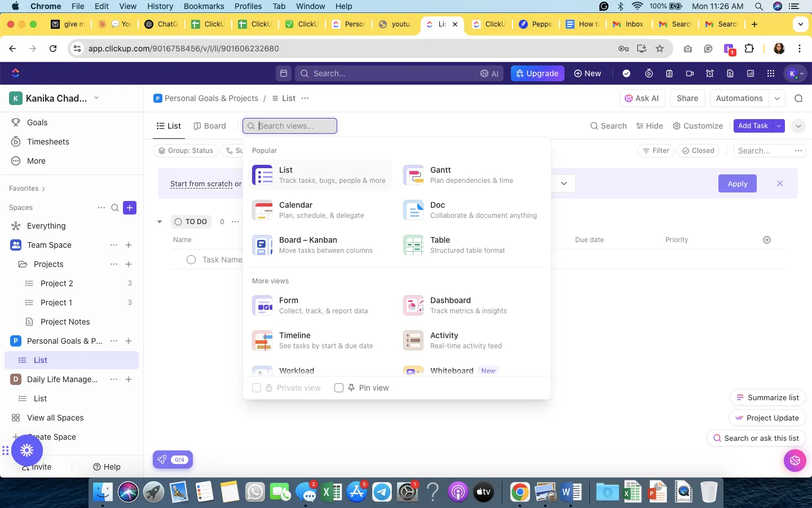Image resolution: width=812 pixels, height=508 pixels.
Task: Toggle the Closed tasks filter
Action: 698,151
